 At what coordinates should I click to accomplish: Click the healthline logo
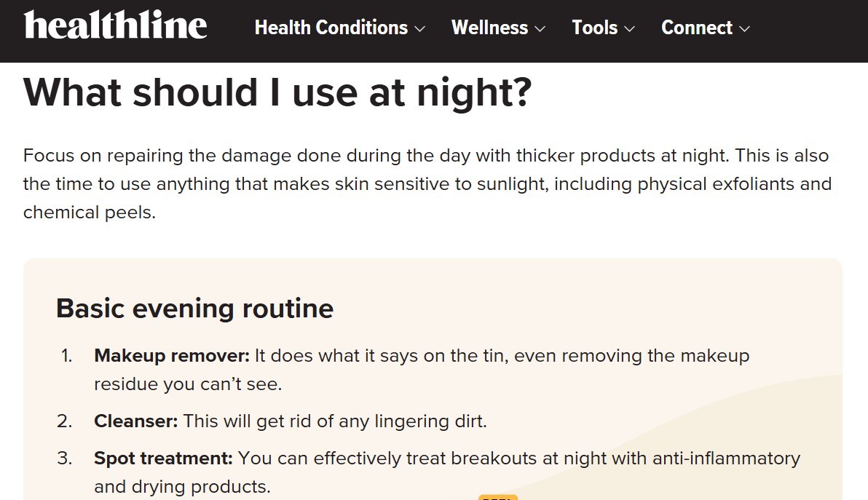click(115, 25)
